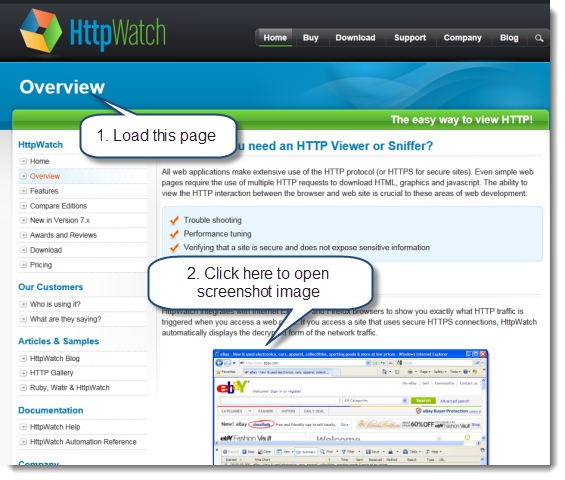Open Compare Editions in the sidebar

(58, 206)
